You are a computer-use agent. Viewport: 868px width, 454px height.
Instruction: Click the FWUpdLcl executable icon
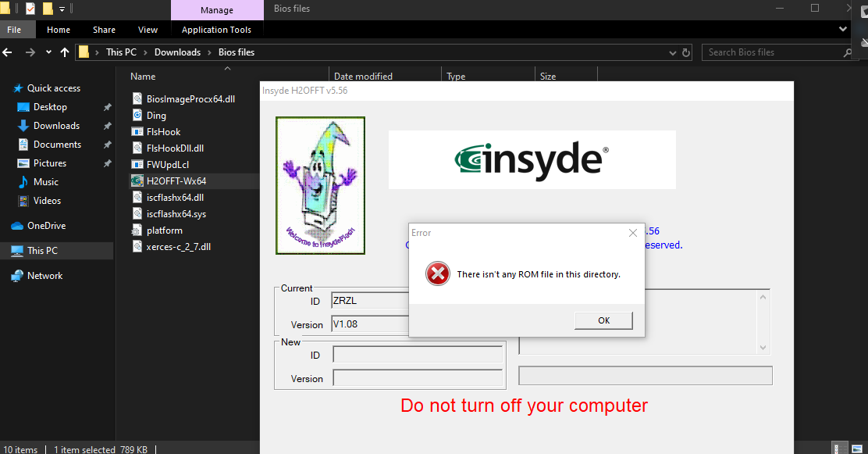[x=137, y=165]
